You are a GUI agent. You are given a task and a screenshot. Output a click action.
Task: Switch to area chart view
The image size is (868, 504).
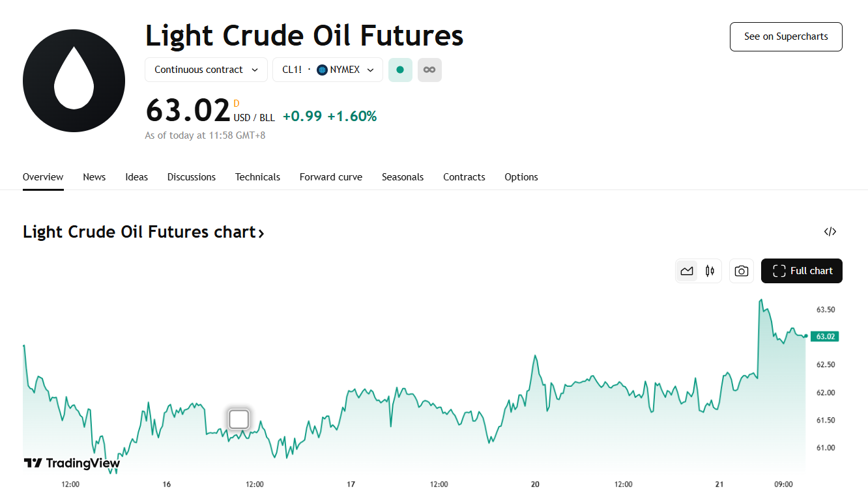pyautogui.click(x=687, y=271)
